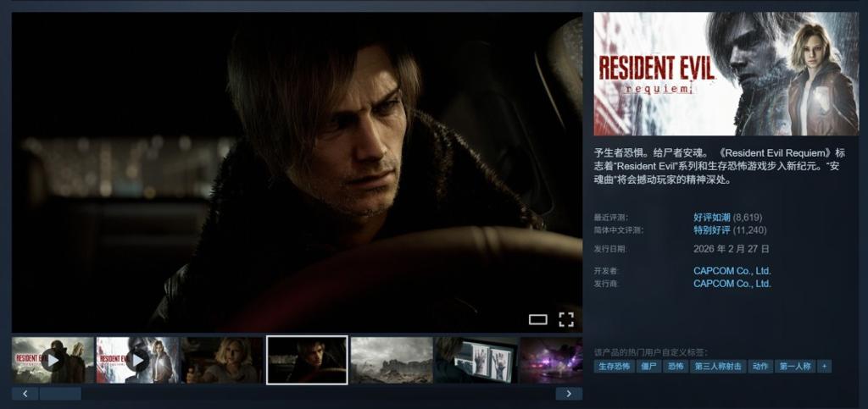Play the first trailer video thumbnail
Screen dimensions: 868x409
(53, 360)
